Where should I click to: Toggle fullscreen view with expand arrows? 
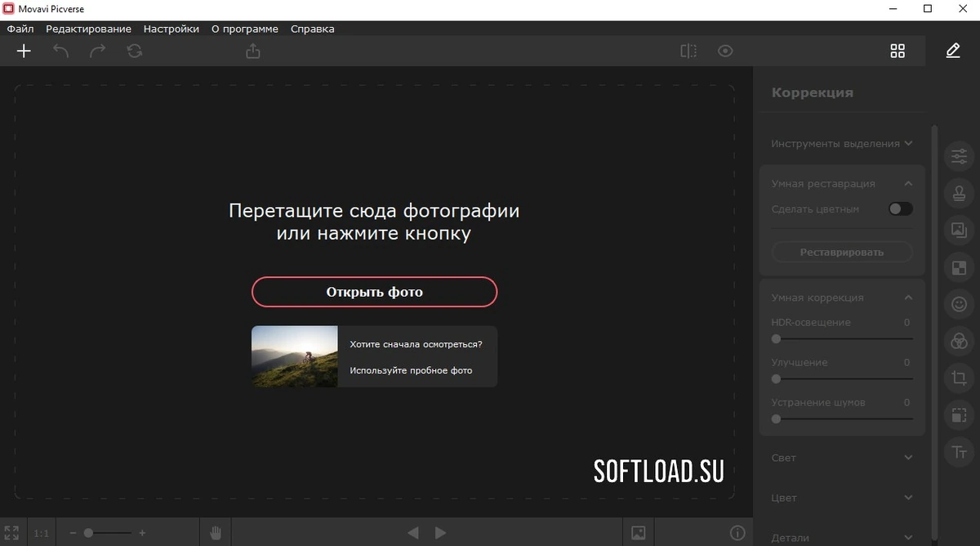[11, 533]
